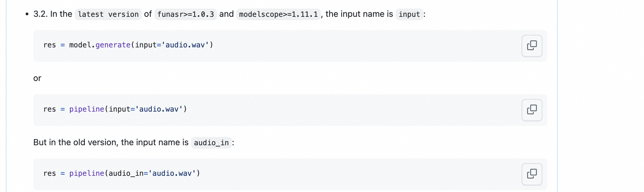The height and width of the screenshot is (192, 644).
Task: Copy the pipeline(audio_in=...) code snippet
Action: tap(532, 174)
